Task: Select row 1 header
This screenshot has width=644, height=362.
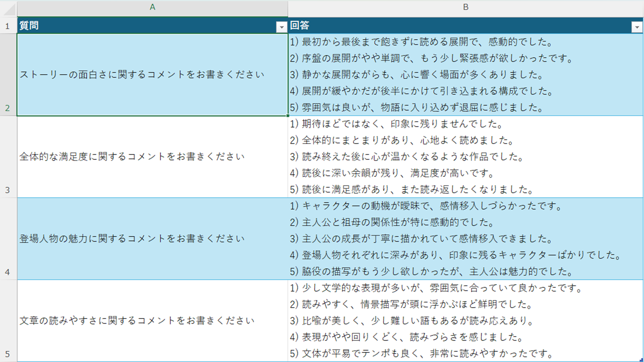Action: tap(8, 26)
